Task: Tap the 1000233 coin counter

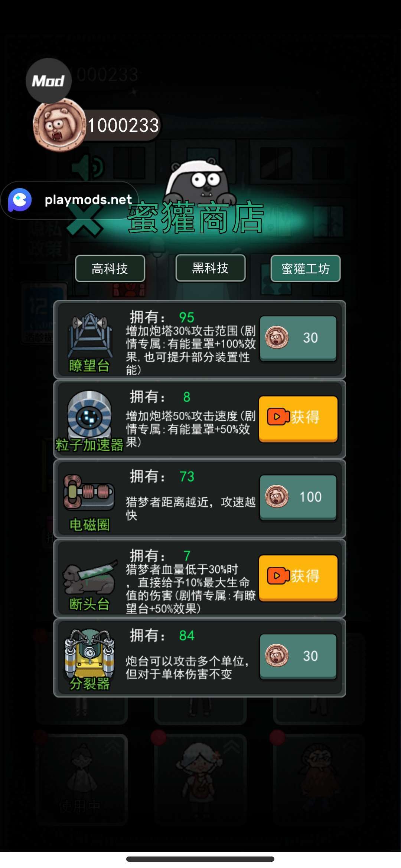Action: [123, 125]
